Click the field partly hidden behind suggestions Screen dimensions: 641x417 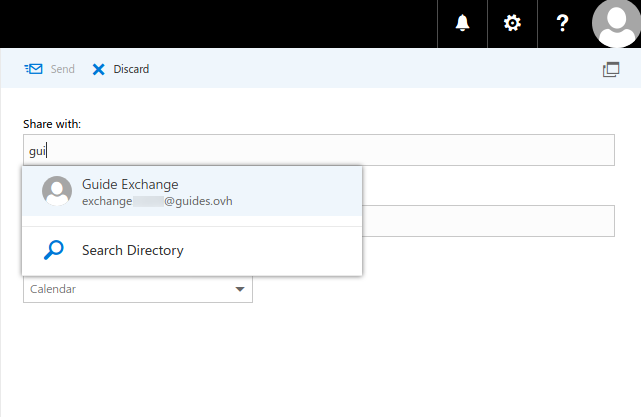488,221
